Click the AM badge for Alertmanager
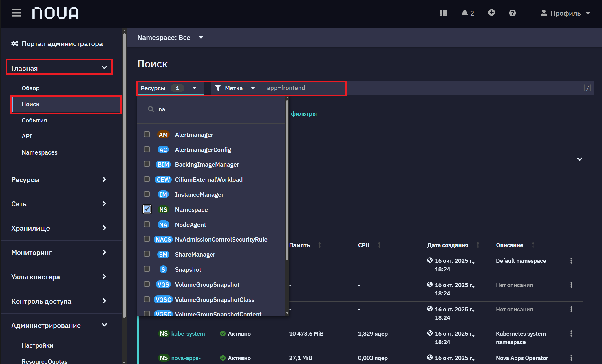 [163, 135]
